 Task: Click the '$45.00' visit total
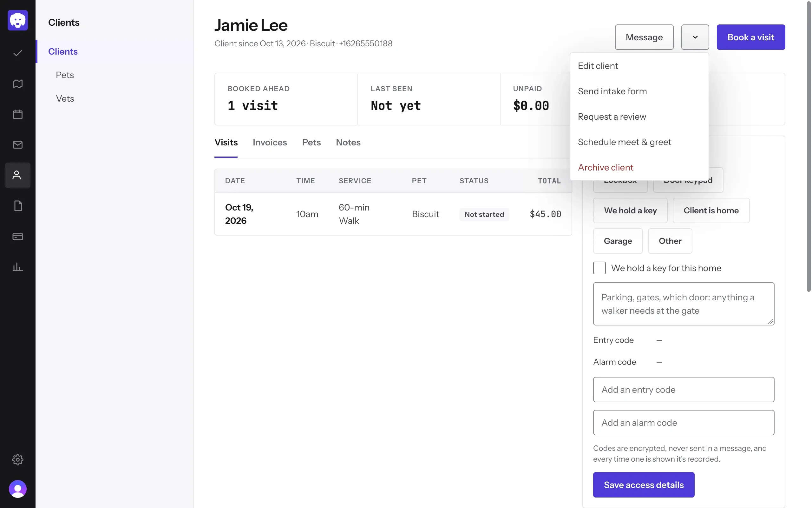coord(545,214)
